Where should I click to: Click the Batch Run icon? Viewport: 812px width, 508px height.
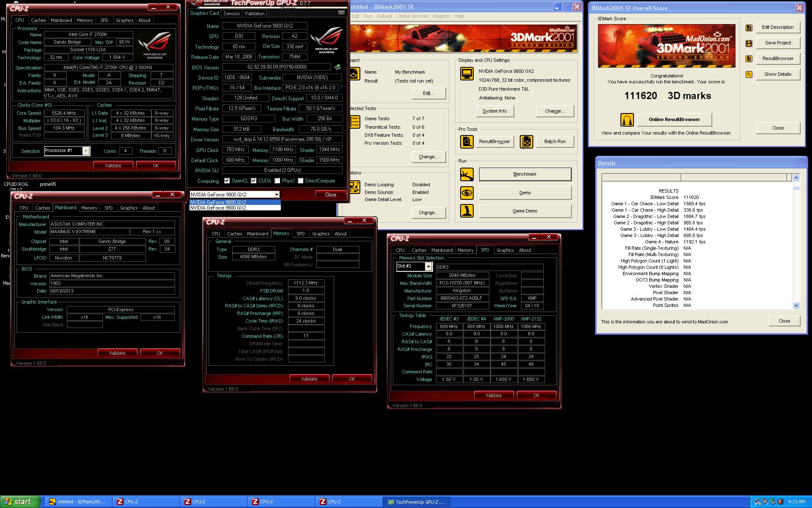tap(527, 141)
